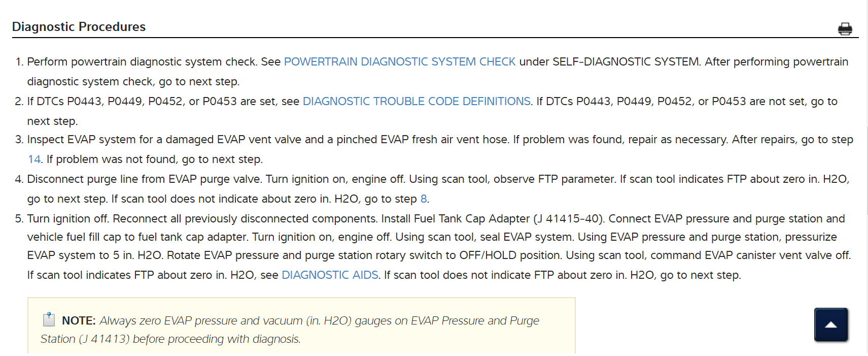
Task: Click step 3 text 'Inspect EVAP system'
Action: [76, 140]
